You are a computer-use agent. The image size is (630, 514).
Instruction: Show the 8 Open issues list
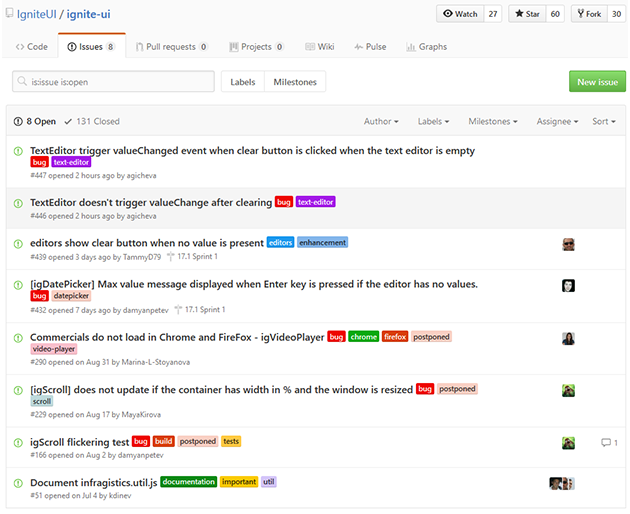pos(35,121)
